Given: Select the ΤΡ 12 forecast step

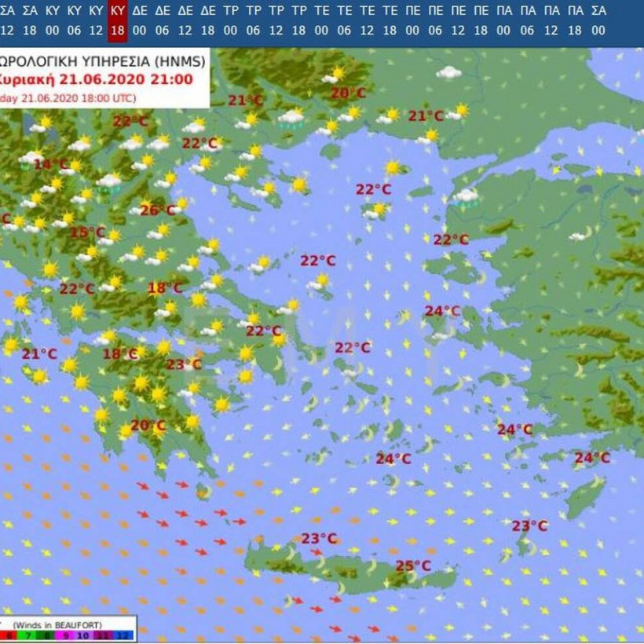Looking at the screenshot, I should (x=276, y=20).
